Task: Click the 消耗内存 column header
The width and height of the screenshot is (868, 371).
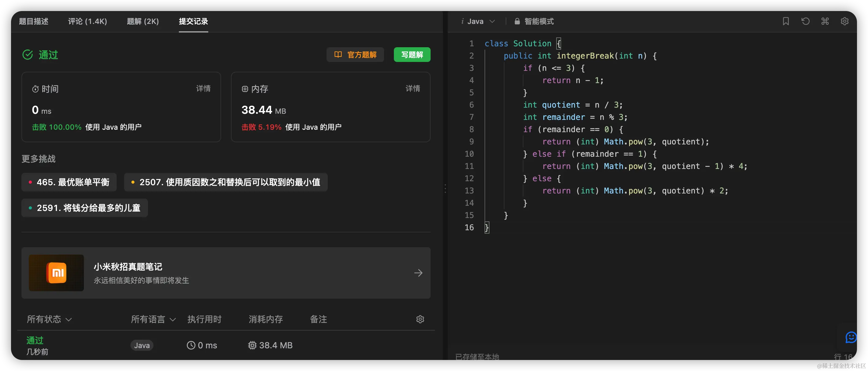Action: pyautogui.click(x=266, y=319)
